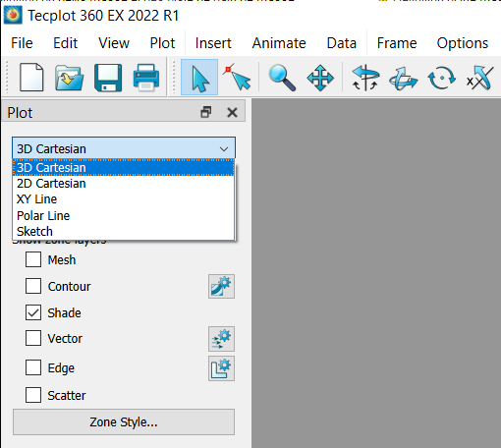Open the Options menu
Image resolution: width=501 pixels, height=448 pixels.
point(463,43)
